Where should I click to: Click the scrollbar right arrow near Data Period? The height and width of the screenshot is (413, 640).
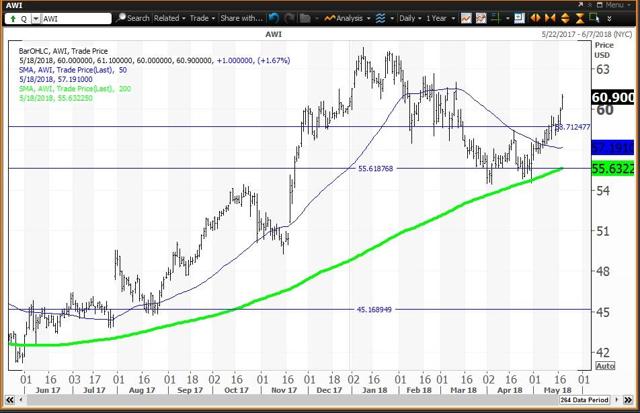[x=617, y=400]
